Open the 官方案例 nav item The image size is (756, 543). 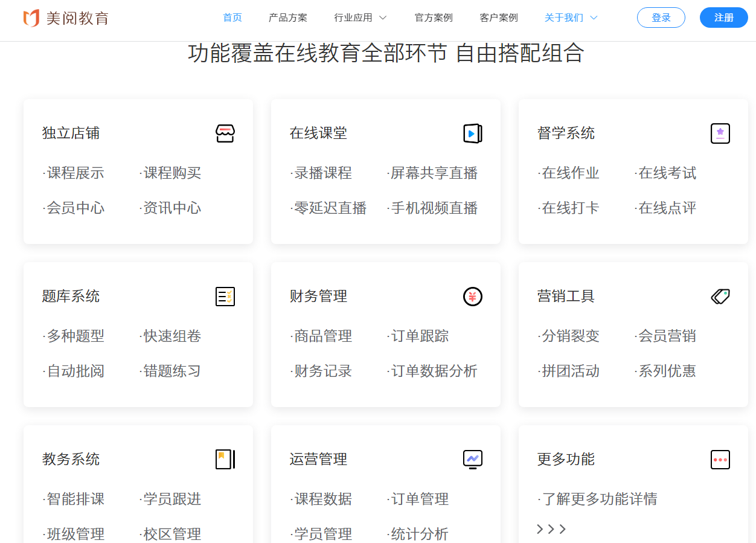pos(434,18)
